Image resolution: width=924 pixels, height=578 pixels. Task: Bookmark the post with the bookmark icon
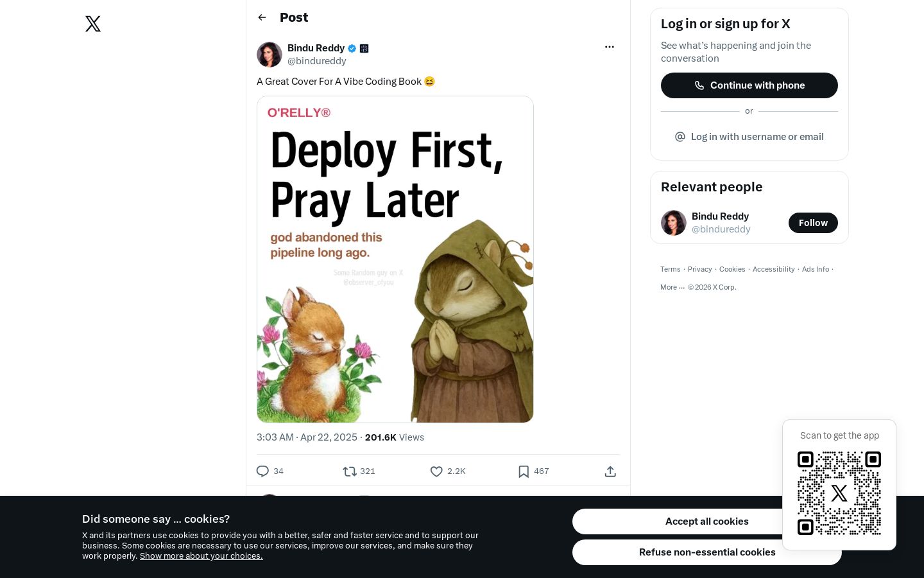click(x=524, y=471)
